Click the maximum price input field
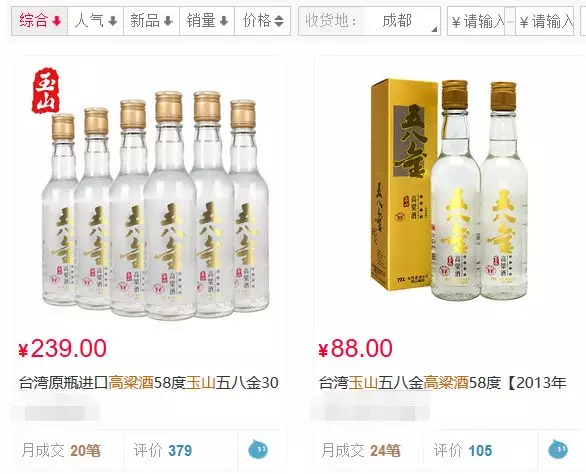This screenshot has width=586, height=474. 545,21
